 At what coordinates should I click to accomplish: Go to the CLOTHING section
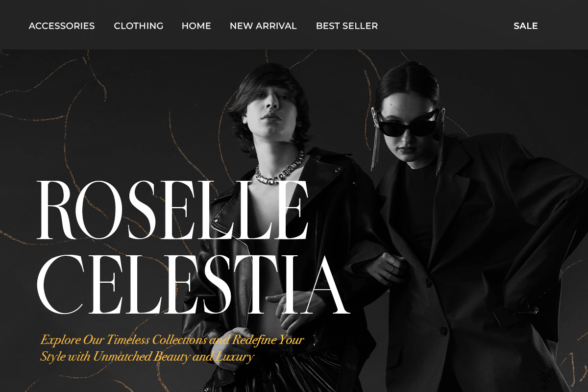139,26
